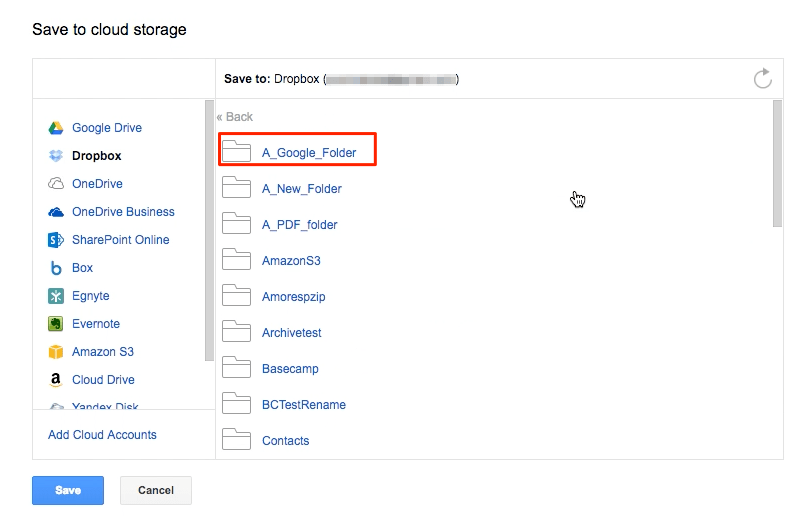Open the A_Google_Folder name
This screenshot has height=525, width=811.
309,153
